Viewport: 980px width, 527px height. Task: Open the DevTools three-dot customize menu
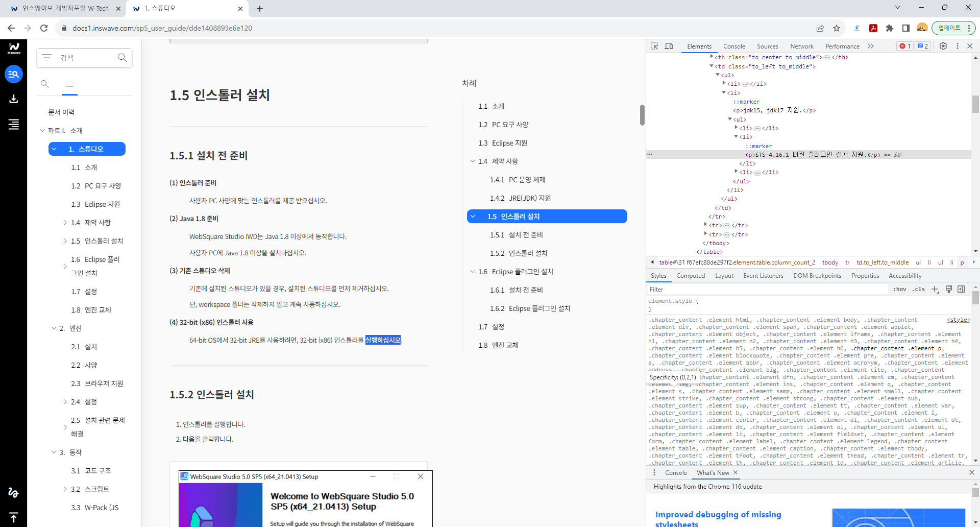pos(957,46)
